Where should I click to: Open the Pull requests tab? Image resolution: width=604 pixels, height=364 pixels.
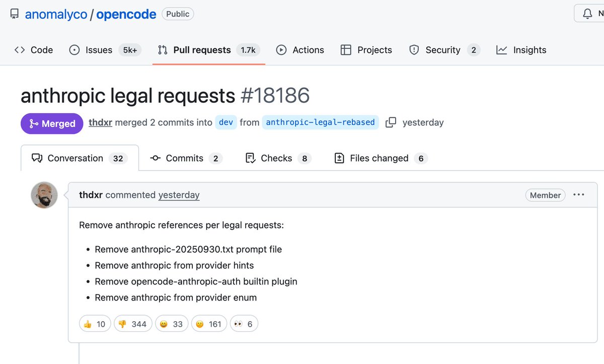(x=209, y=50)
